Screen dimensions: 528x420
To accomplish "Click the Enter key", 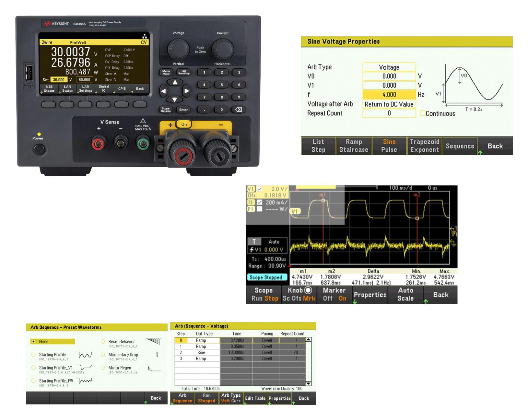I will click(183, 109).
